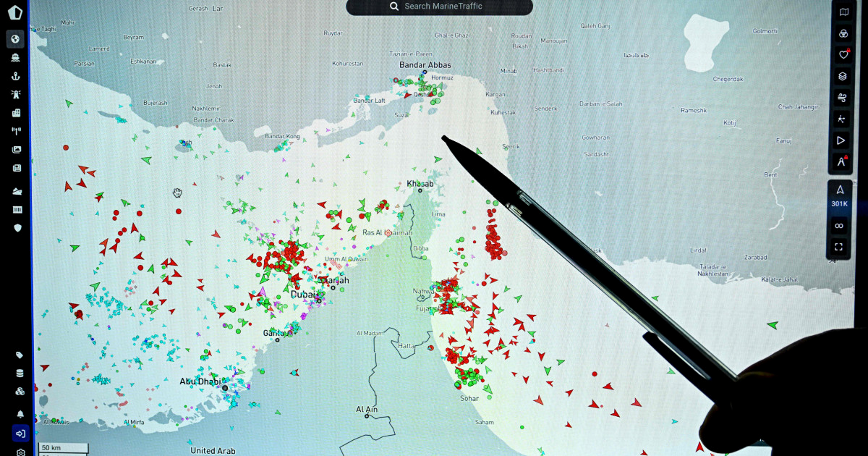Viewport: 868px width, 456px height.
Task: Open the settings gear icon
Action: 20,452
